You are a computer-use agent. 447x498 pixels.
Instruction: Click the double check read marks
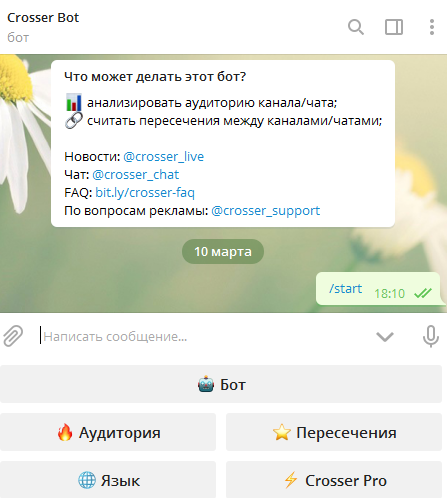[x=423, y=293]
